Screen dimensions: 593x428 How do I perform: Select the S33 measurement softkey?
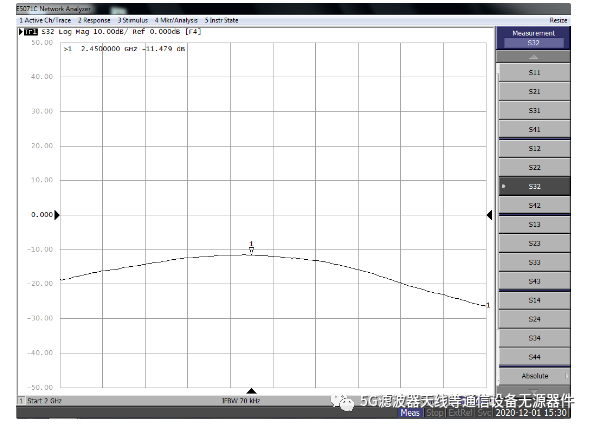pyautogui.click(x=534, y=262)
